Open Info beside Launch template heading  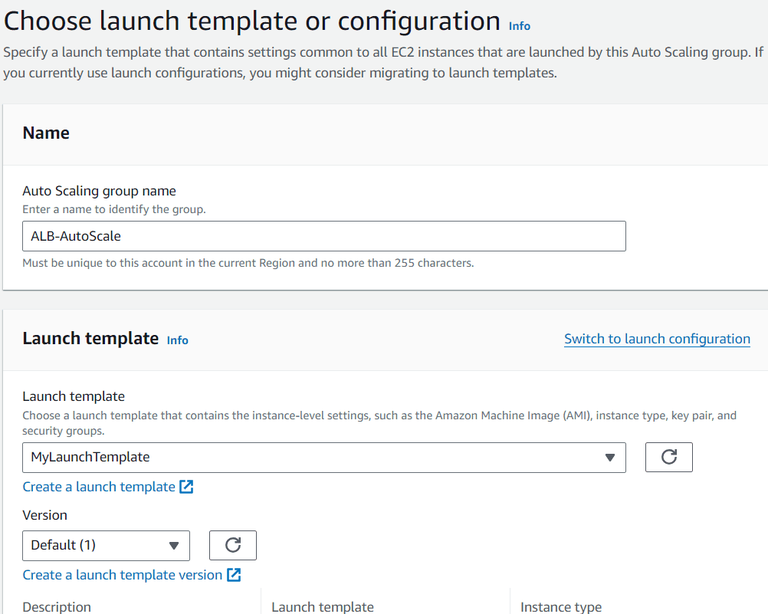(x=177, y=340)
